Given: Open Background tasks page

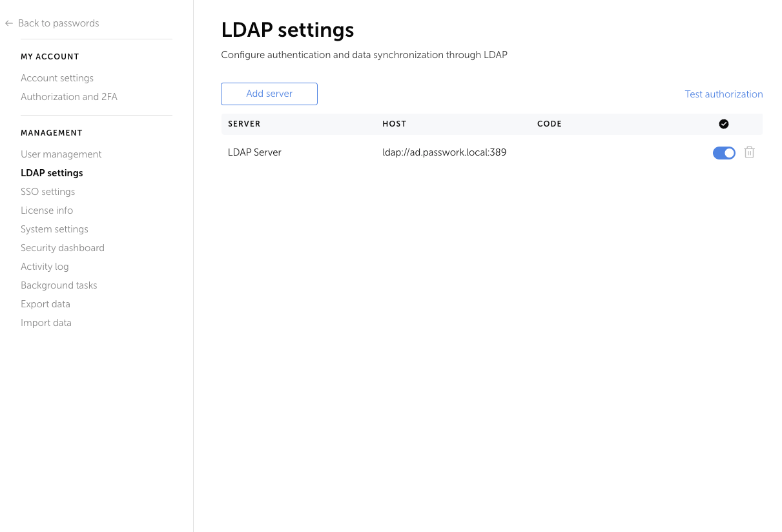Looking at the screenshot, I should coord(59,285).
